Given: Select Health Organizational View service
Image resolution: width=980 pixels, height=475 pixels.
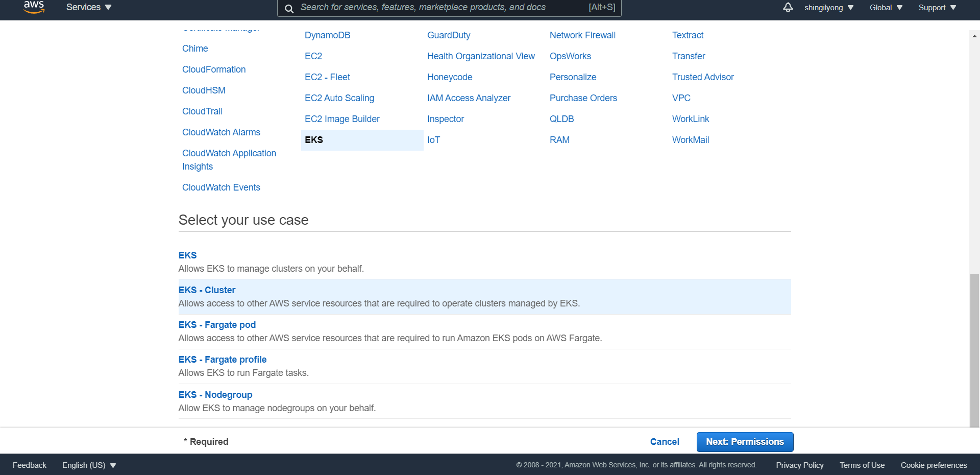Looking at the screenshot, I should [x=481, y=56].
